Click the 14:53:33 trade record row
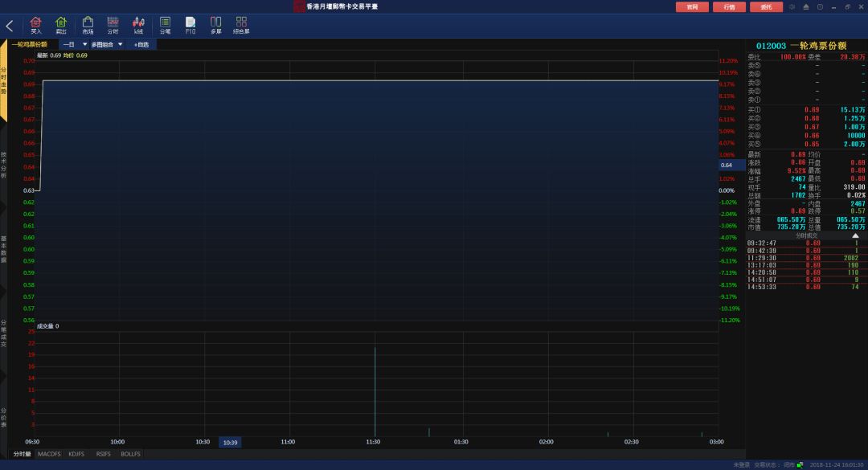Screen dimensions: 868x470 click(x=806, y=287)
